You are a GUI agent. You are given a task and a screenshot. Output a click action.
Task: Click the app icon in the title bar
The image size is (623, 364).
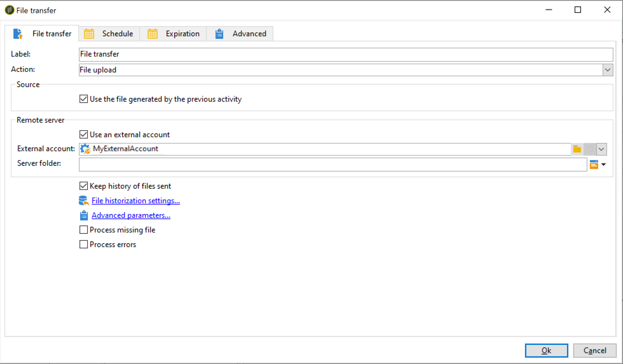point(10,10)
